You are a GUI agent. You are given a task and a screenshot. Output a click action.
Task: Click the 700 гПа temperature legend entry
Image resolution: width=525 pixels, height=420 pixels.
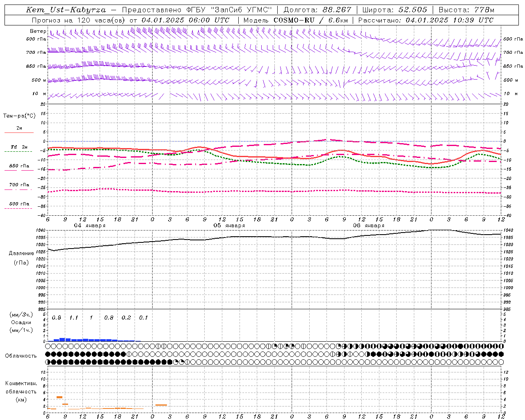19,185
